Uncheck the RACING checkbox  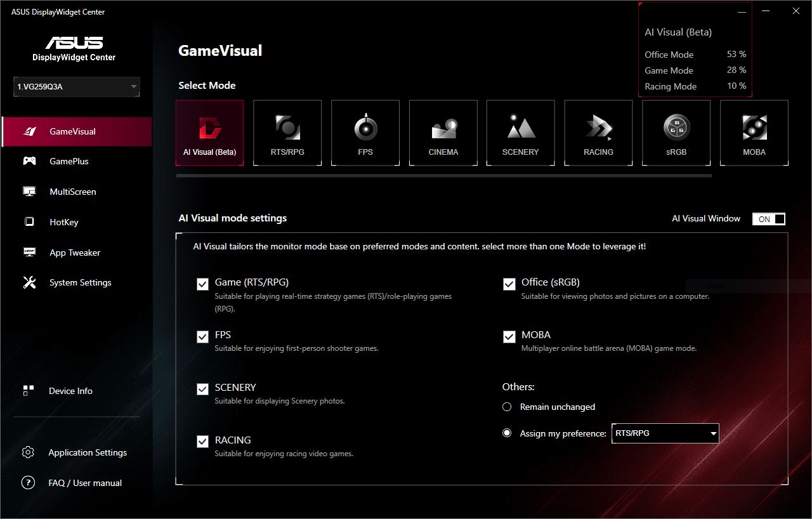pos(202,442)
